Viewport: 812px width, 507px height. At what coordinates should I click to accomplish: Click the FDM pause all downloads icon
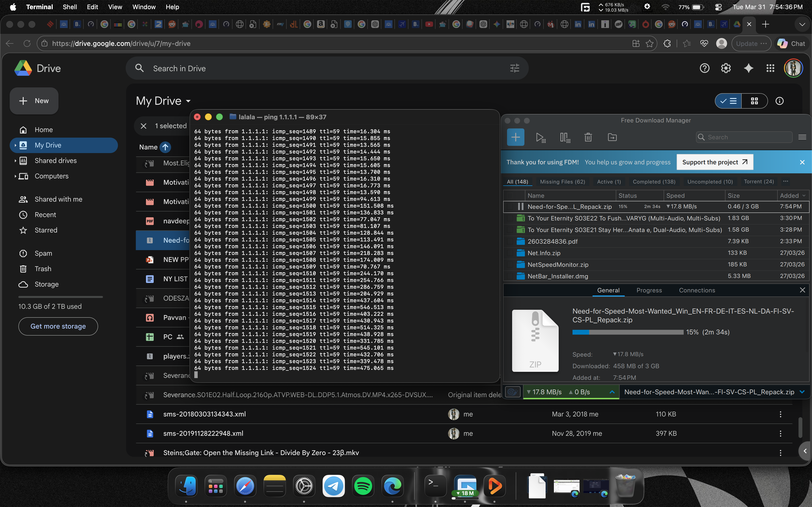pyautogui.click(x=565, y=137)
